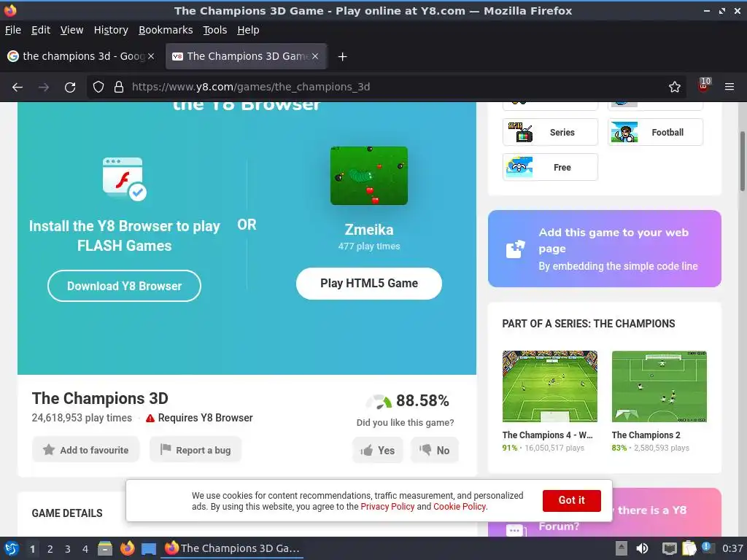Click the thumbs-up icon on Yes
This screenshot has width=747, height=560.
[x=367, y=451]
